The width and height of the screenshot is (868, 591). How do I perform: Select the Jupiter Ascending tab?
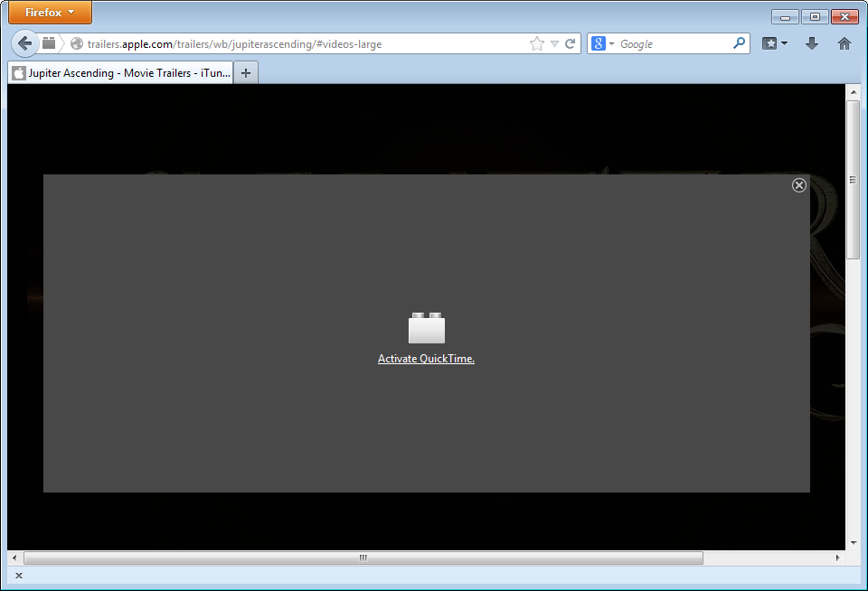tap(120, 73)
